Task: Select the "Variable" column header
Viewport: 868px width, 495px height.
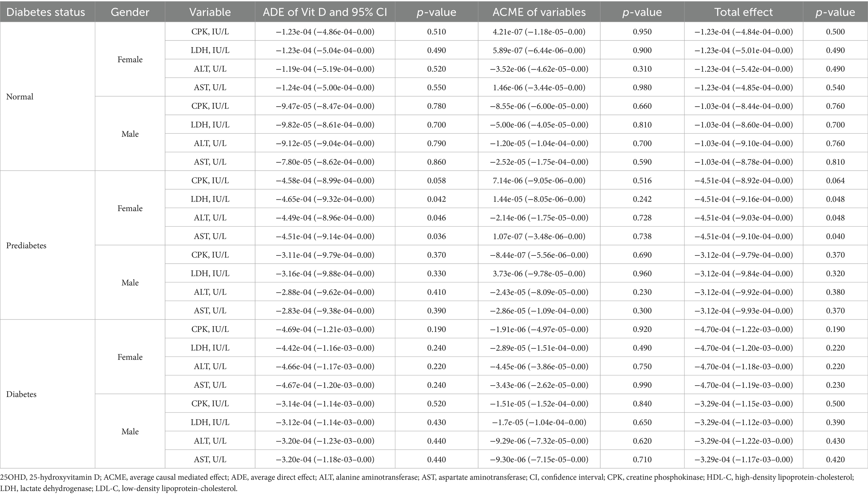Action: click(x=210, y=12)
